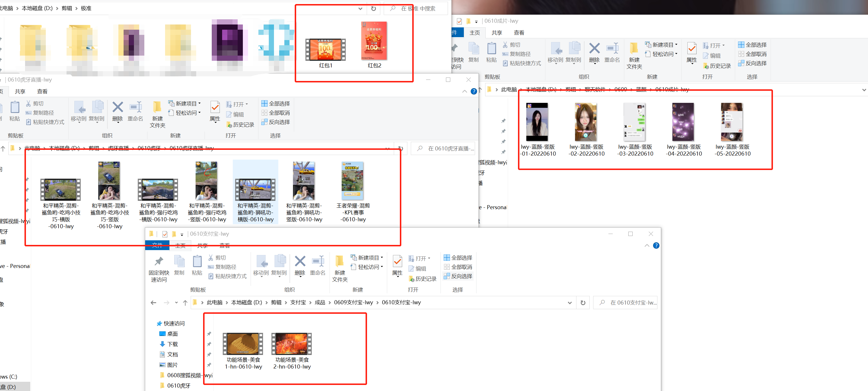The image size is (868, 391).
Task: Click Copy path in 0610支付宝-lwy ribbon
Action: tap(222, 267)
